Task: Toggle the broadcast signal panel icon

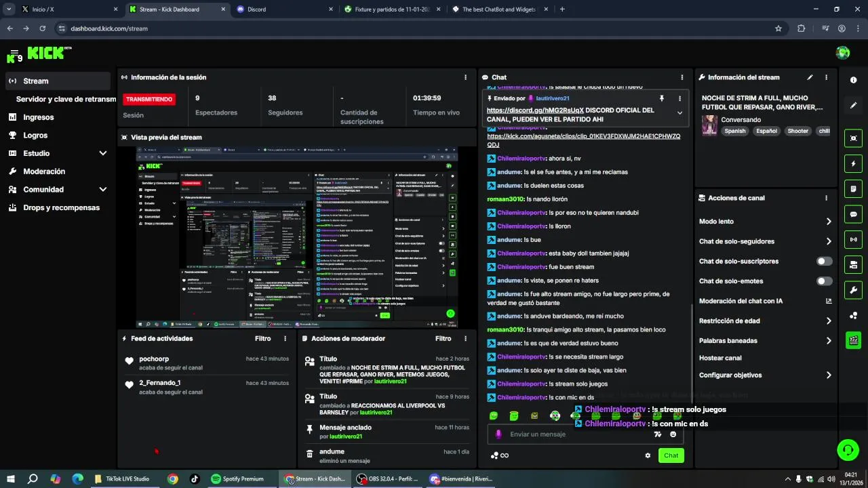Action: pyautogui.click(x=853, y=239)
